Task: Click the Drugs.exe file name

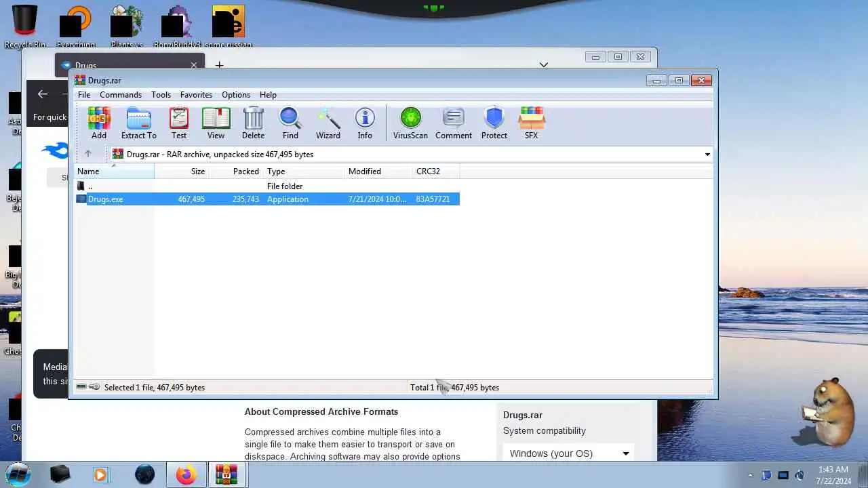Action: 105,199
